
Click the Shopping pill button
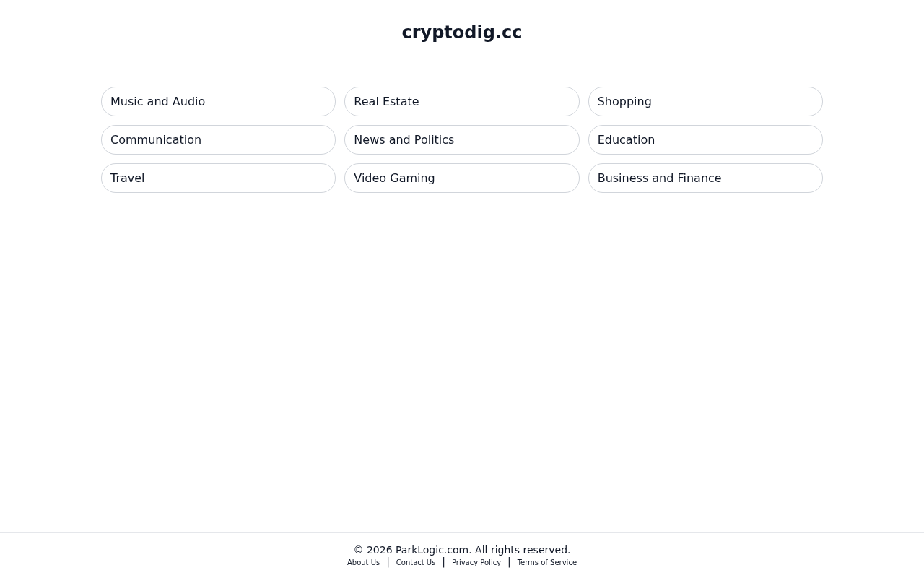coord(705,102)
